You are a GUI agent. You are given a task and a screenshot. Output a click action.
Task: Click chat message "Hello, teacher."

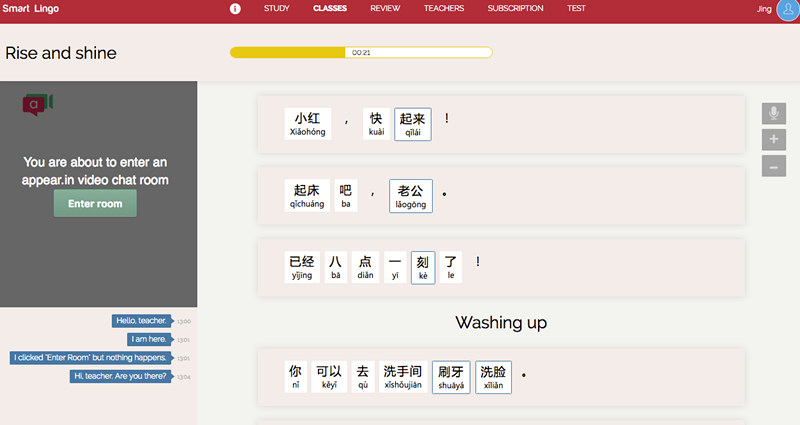(139, 321)
